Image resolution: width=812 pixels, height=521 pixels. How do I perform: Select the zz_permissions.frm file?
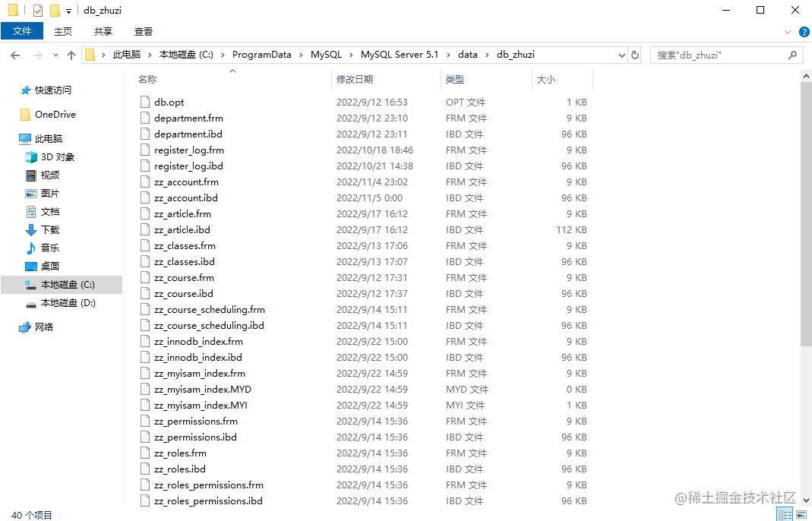(196, 422)
